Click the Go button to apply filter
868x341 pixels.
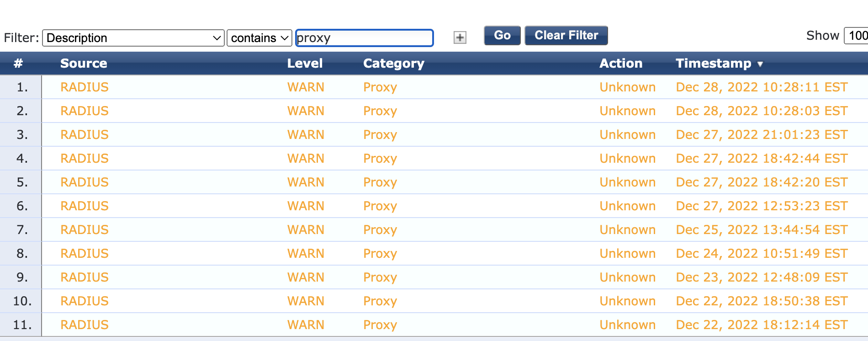pos(502,35)
